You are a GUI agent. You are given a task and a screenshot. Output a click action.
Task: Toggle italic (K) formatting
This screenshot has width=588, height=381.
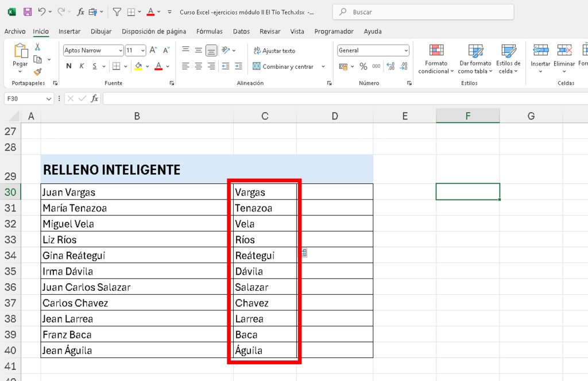point(82,66)
